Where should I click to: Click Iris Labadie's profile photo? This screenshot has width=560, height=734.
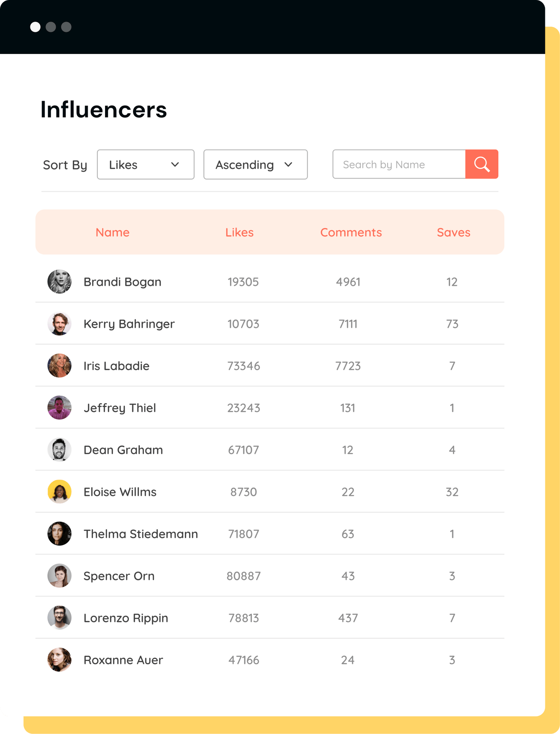(59, 365)
